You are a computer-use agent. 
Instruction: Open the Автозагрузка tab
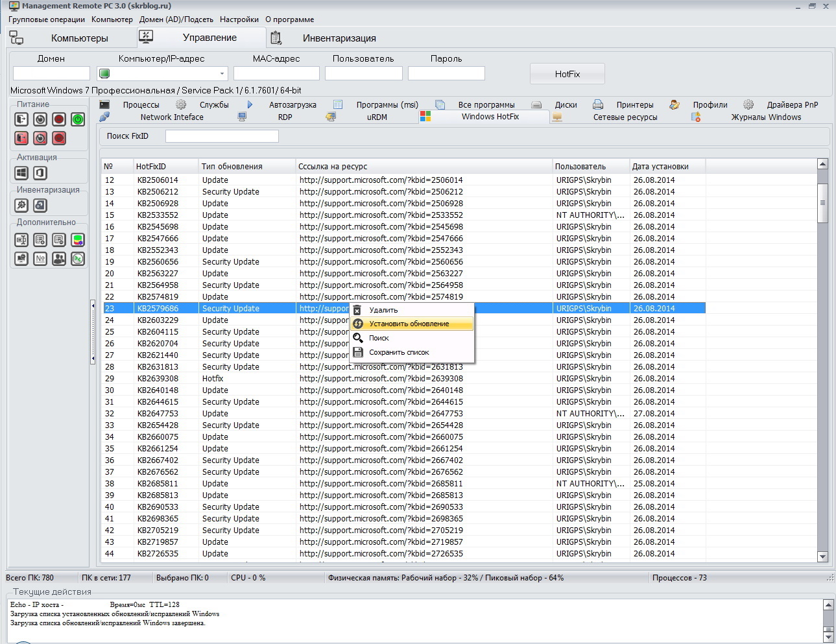pyautogui.click(x=293, y=104)
